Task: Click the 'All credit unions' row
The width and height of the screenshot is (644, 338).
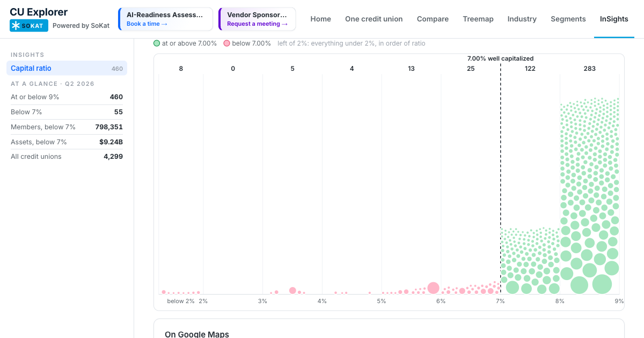Action: click(67, 157)
